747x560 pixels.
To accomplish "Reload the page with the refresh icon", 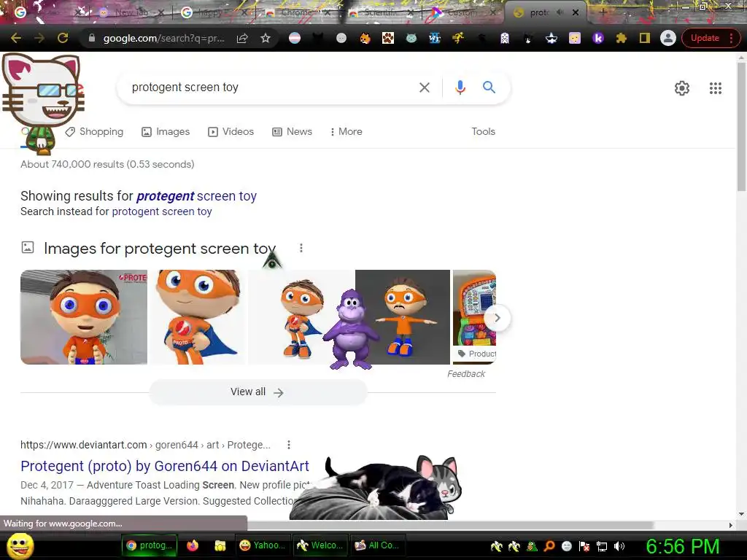I will (63, 38).
